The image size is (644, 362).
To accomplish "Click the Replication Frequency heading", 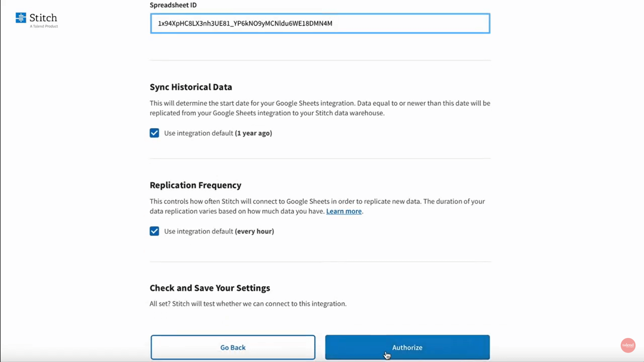I will (x=195, y=185).
